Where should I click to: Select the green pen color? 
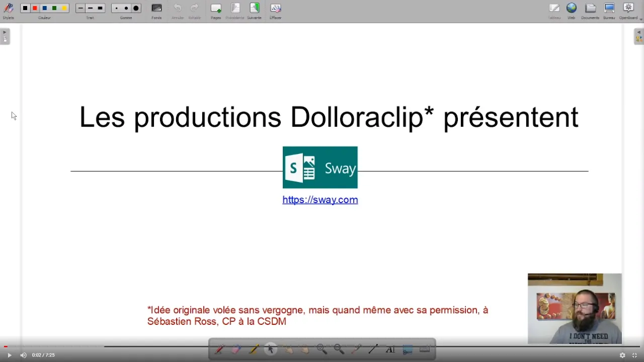54,8
